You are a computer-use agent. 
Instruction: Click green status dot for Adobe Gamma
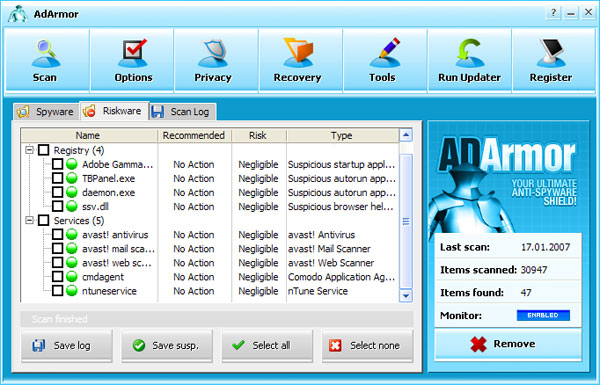coord(72,164)
